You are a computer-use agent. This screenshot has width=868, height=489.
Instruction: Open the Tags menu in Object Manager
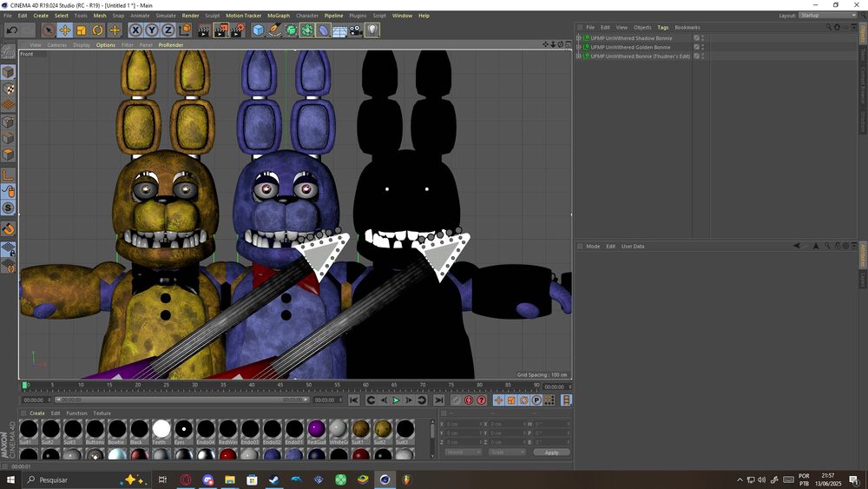662,27
